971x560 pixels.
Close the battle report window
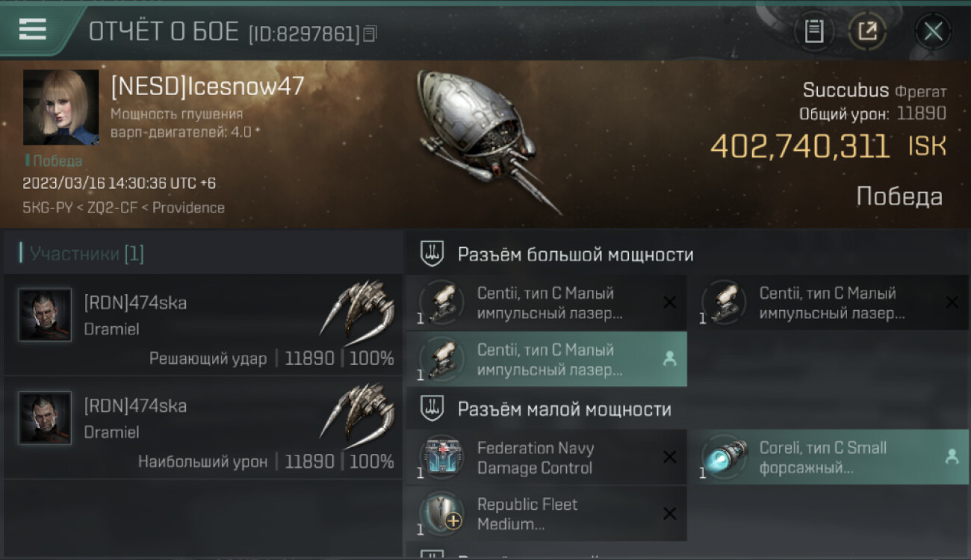(933, 31)
